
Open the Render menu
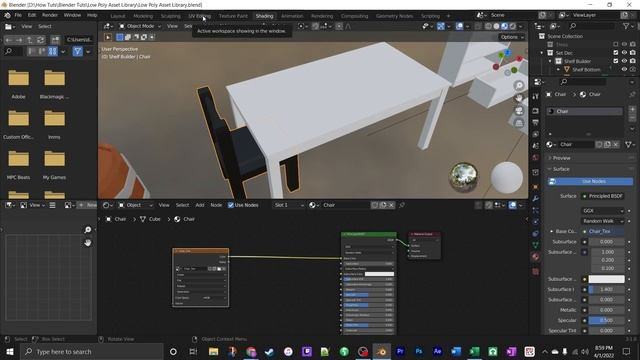click(x=50, y=15)
